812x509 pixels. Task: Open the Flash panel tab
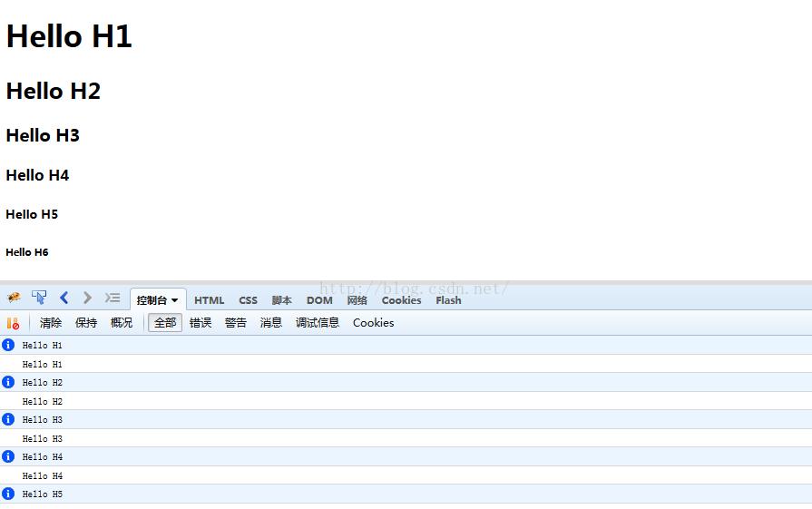tap(448, 300)
